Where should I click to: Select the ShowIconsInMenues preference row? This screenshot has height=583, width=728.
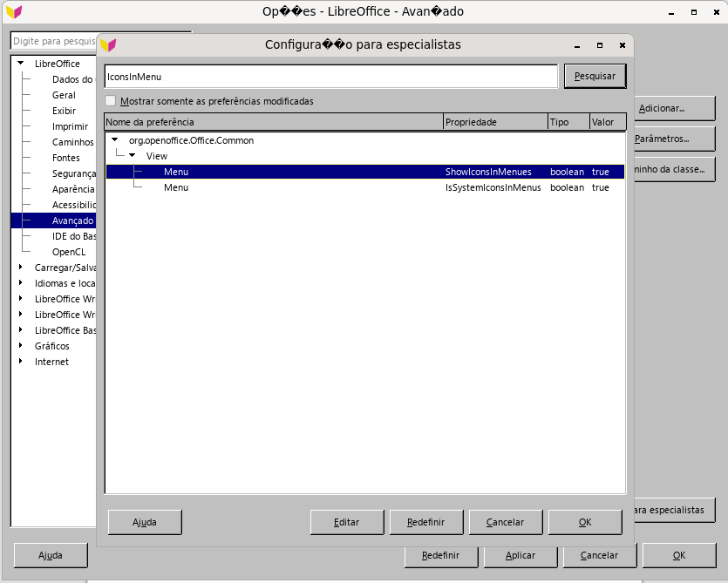coord(365,172)
